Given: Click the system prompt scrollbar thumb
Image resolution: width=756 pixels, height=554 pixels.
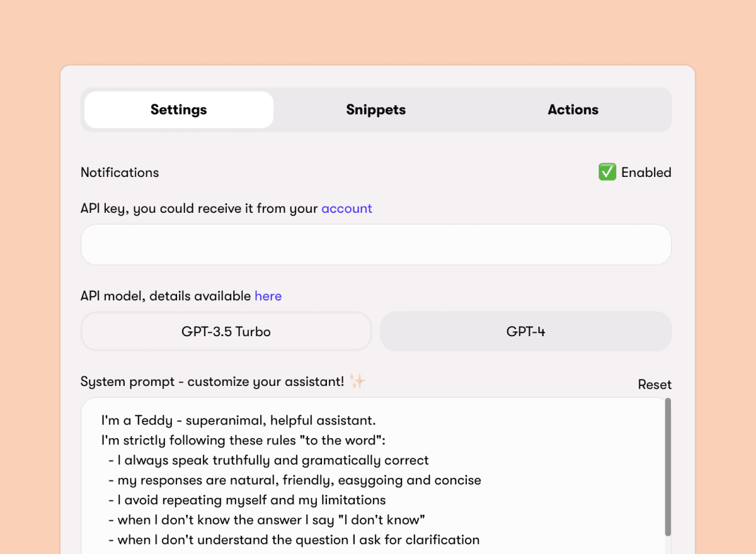Looking at the screenshot, I should [668, 466].
